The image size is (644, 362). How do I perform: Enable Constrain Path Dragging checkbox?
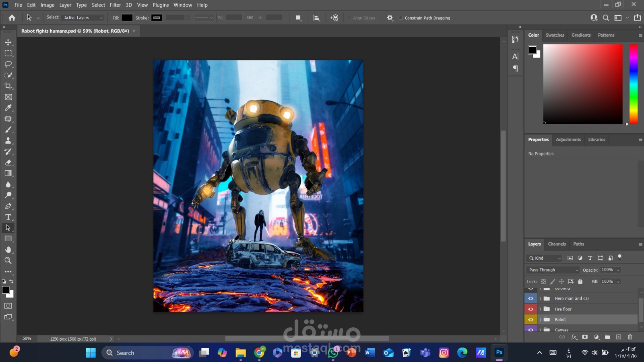[400, 18]
